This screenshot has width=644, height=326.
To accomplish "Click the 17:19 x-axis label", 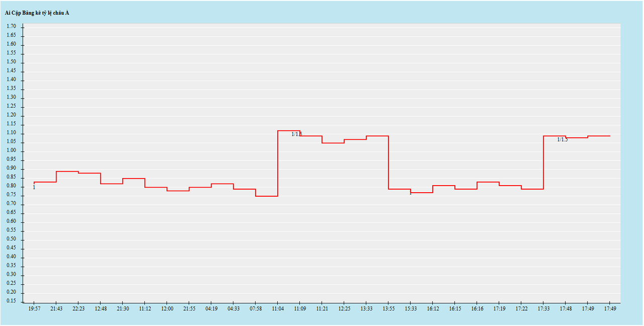I will click(x=499, y=309).
